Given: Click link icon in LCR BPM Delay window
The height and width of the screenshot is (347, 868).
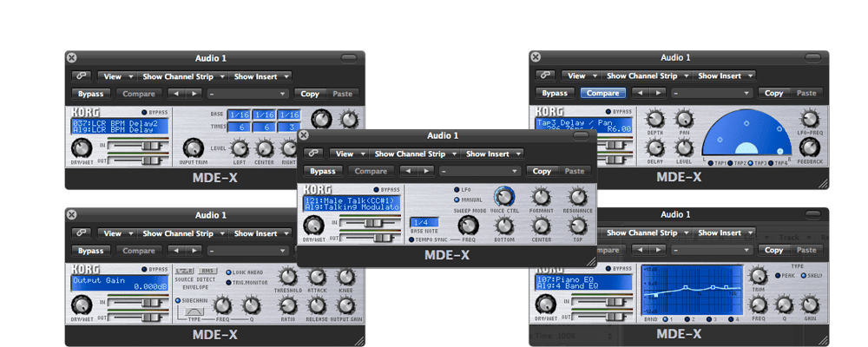Looking at the screenshot, I should click(x=82, y=76).
